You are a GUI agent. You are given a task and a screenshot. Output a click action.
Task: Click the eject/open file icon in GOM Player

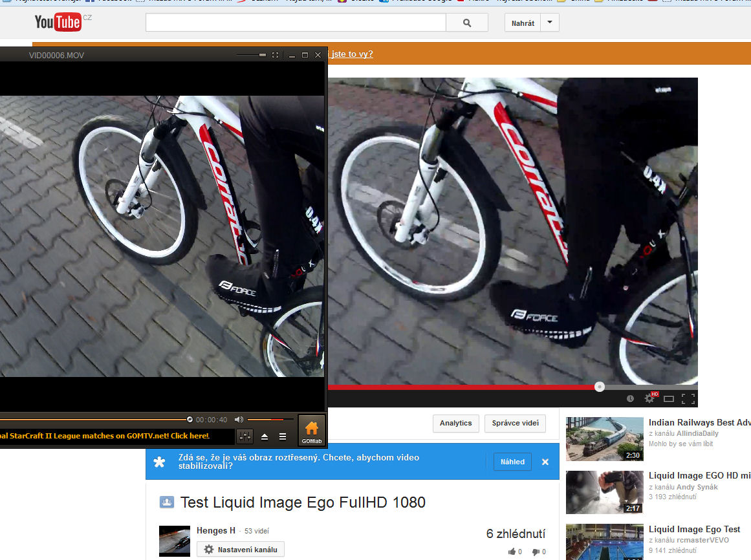[x=265, y=436]
